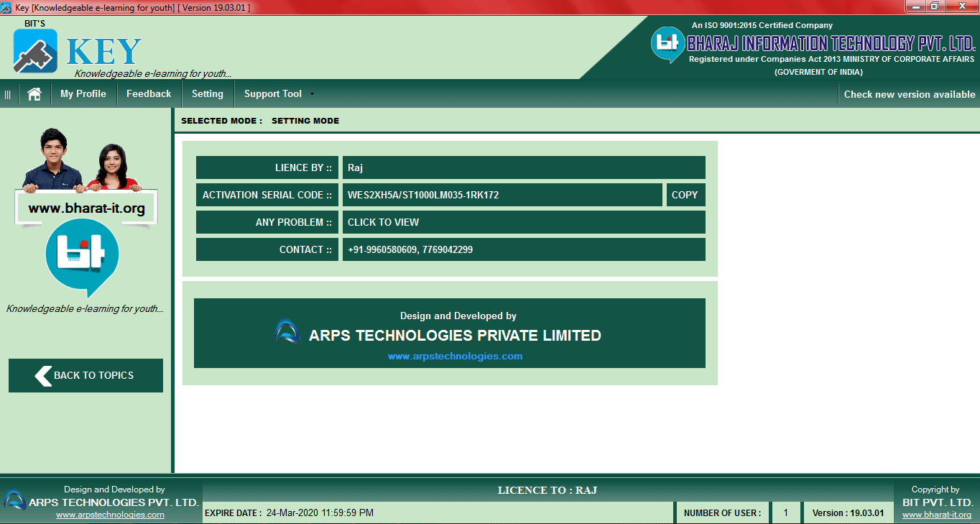The width and height of the screenshot is (980, 524).
Task: Click ARPS TECHNOLOGIES PRIVATE LIMITED heading
Action: coord(455,336)
